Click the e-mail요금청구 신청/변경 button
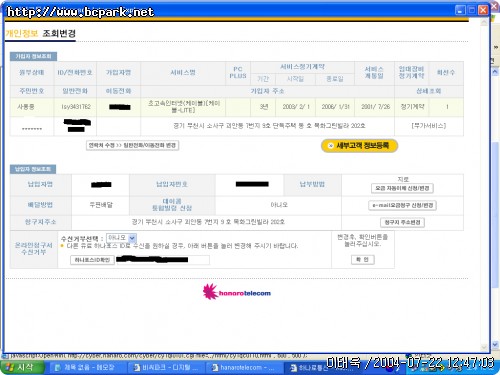The image size is (500, 375). pyautogui.click(x=402, y=205)
